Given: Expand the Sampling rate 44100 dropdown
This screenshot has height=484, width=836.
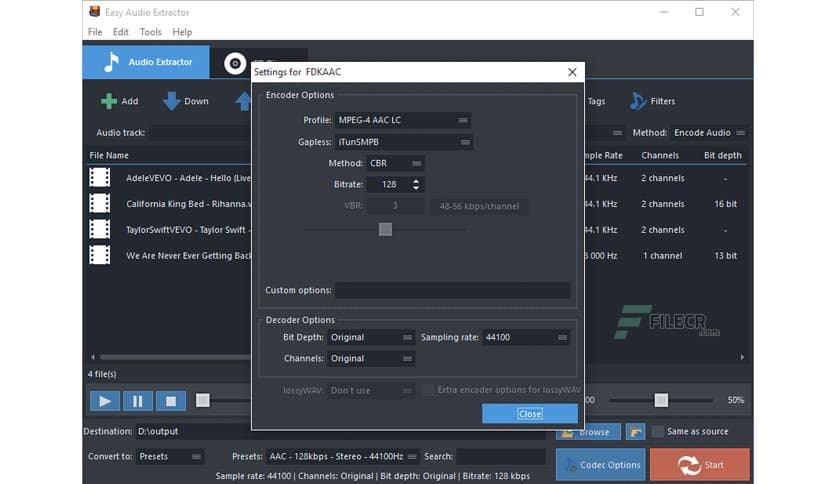Looking at the screenshot, I should point(526,337).
